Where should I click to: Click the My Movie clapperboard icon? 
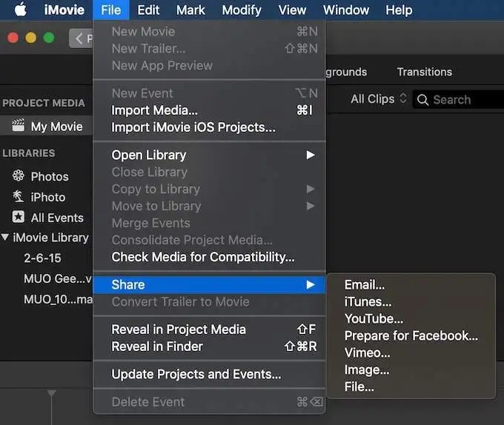click(x=18, y=125)
